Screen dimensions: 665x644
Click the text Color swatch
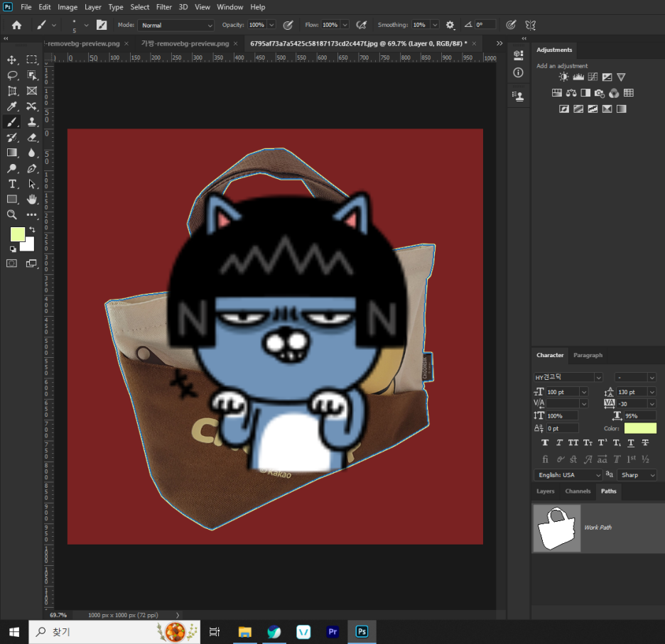point(640,428)
